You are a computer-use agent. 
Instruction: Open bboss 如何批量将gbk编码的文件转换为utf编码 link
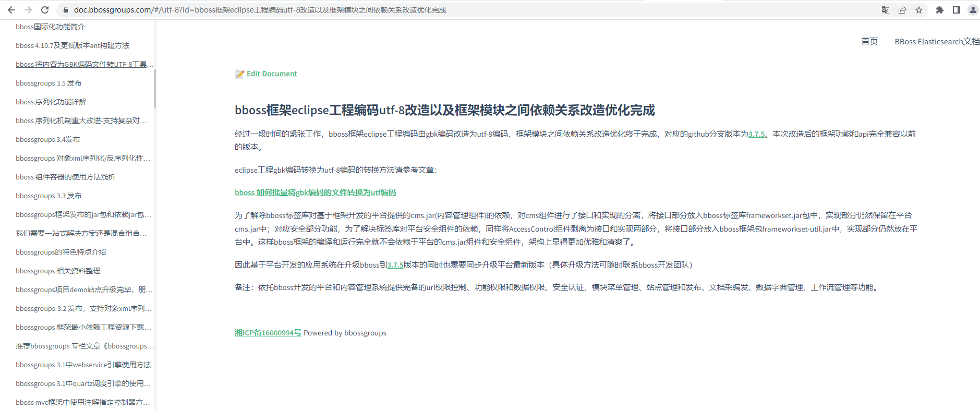(x=315, y=192)
